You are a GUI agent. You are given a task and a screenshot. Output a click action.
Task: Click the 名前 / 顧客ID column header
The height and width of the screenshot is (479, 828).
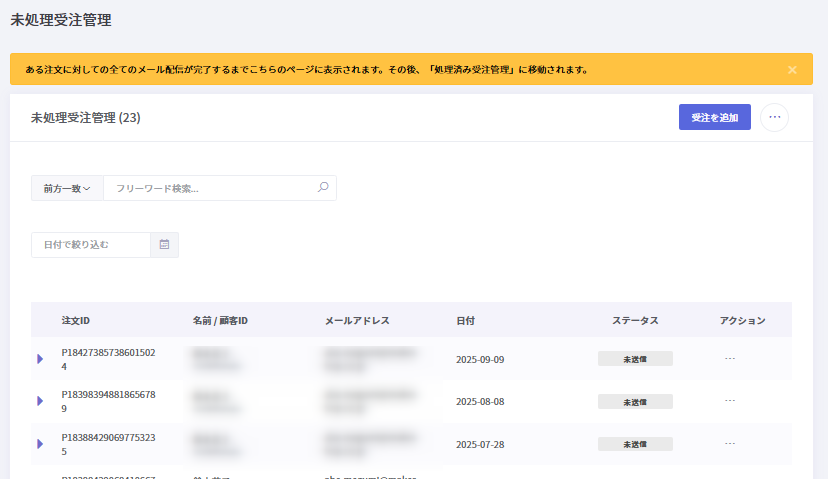[219, 320]
